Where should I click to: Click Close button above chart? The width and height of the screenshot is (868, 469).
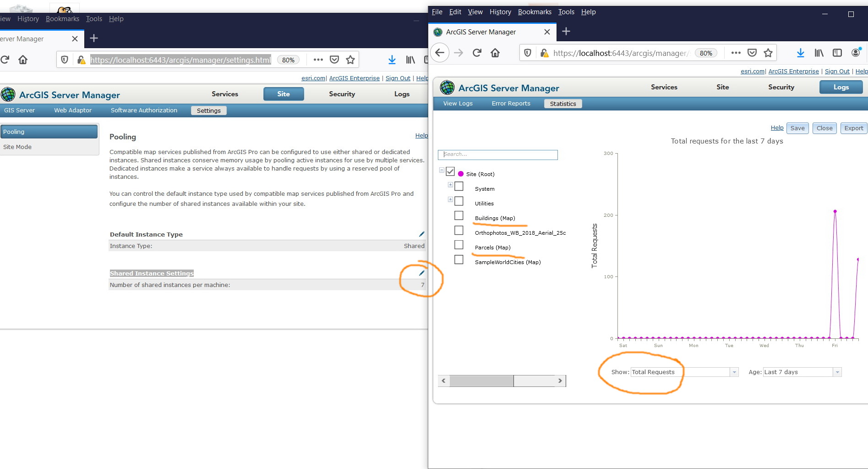[x=824, y=128]
